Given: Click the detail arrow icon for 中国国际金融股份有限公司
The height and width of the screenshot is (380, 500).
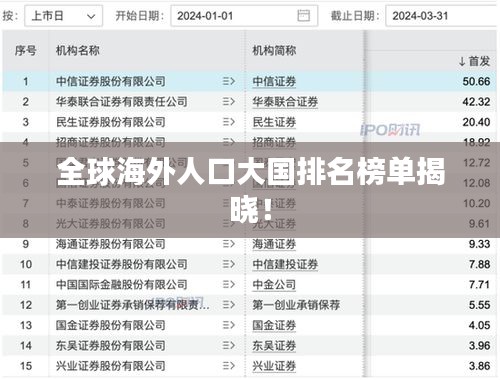Looking at the screenshot, I should (229, 285).
